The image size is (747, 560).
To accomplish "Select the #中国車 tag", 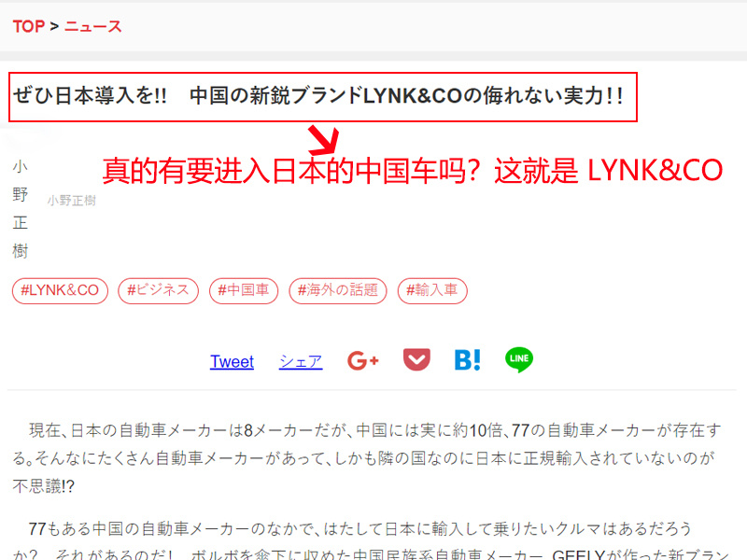I will [244, 290].
